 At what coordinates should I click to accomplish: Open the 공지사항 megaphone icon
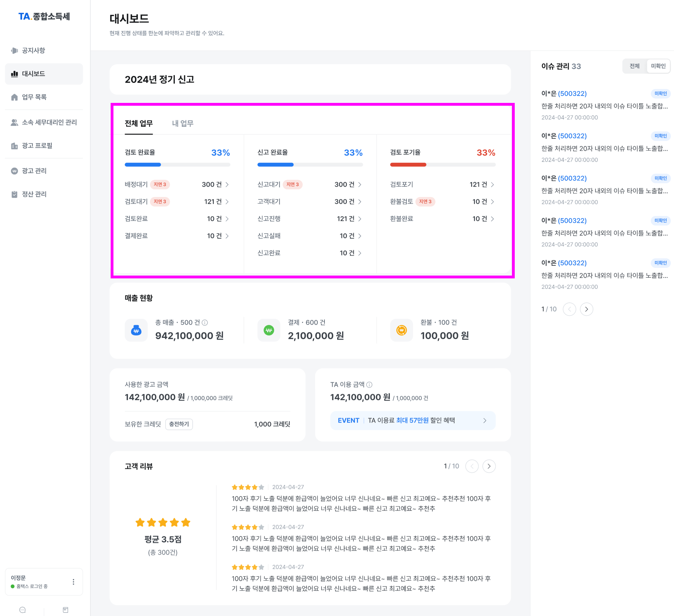pyautogui.click(x=14, y=50)
